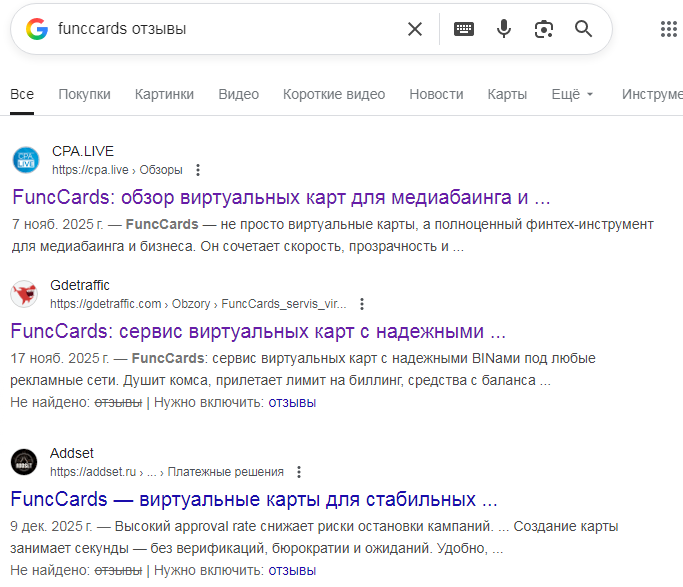
Task: Click the Addset site favicon
Action: click(x=25, y=462)
